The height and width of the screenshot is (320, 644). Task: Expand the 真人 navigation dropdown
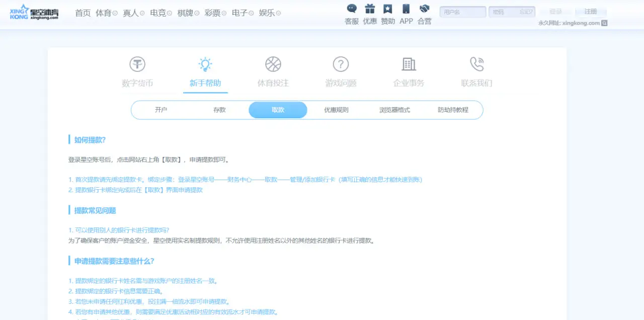(133, 13)
